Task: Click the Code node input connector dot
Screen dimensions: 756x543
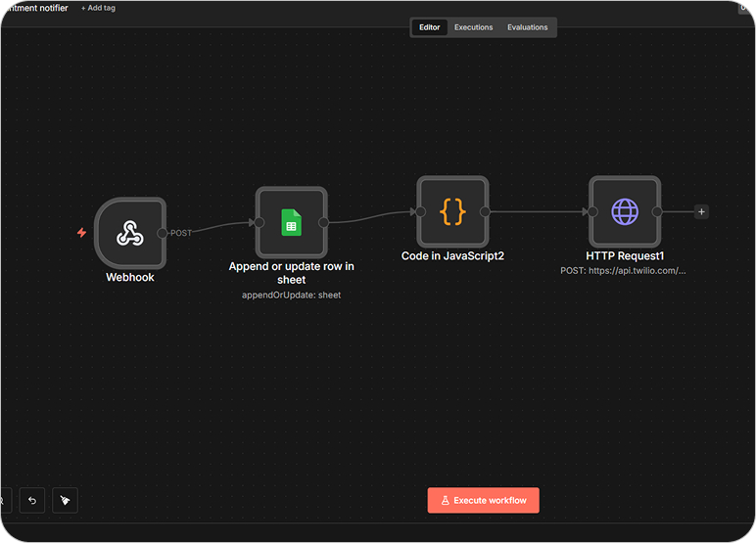Action: pos(420,211)
